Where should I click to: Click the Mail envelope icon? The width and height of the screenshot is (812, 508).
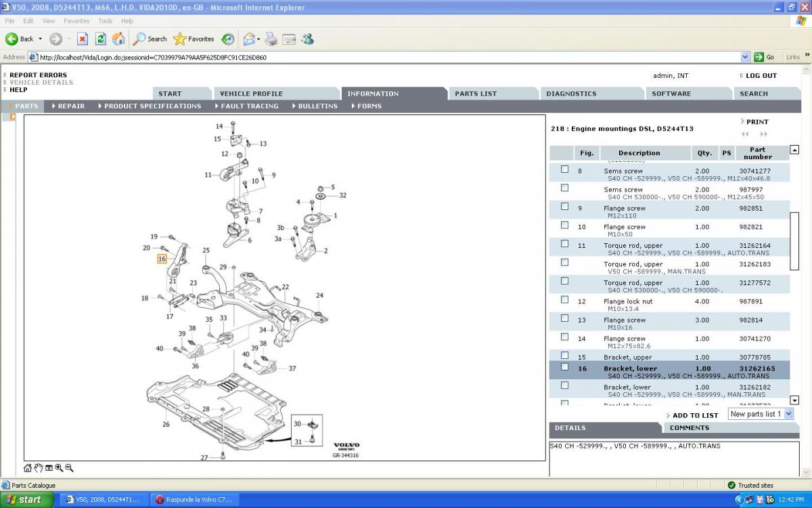[x=249, y=39]
